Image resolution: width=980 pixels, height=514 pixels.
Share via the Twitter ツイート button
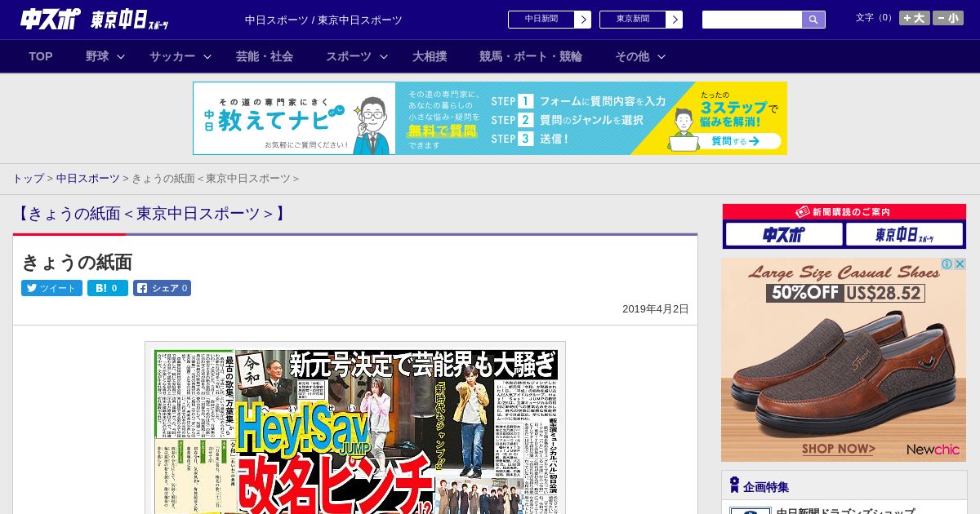tap(51, 288)
